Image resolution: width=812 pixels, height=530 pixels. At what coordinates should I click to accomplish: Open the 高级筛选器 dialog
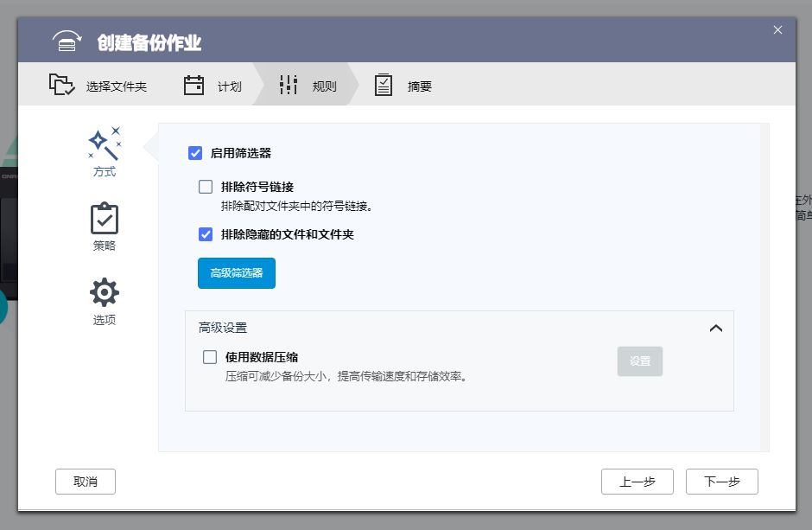point(236,272)
